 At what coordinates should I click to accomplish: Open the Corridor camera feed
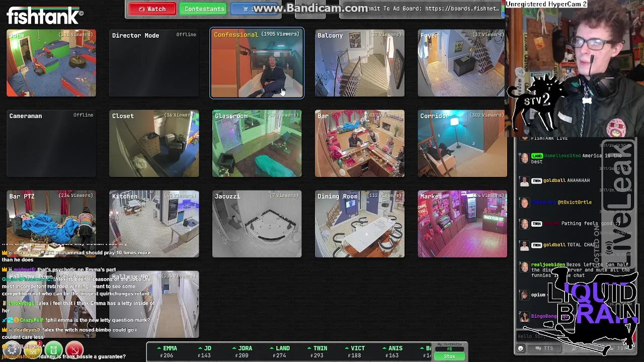pos(462,143)
